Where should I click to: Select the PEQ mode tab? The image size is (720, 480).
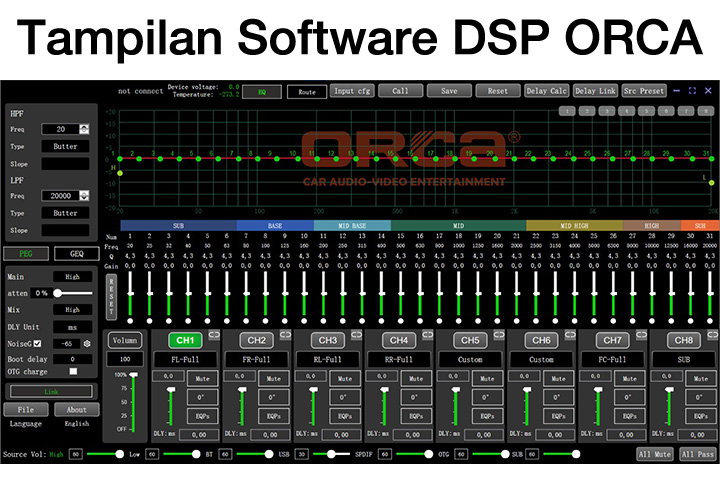(26, 254)
